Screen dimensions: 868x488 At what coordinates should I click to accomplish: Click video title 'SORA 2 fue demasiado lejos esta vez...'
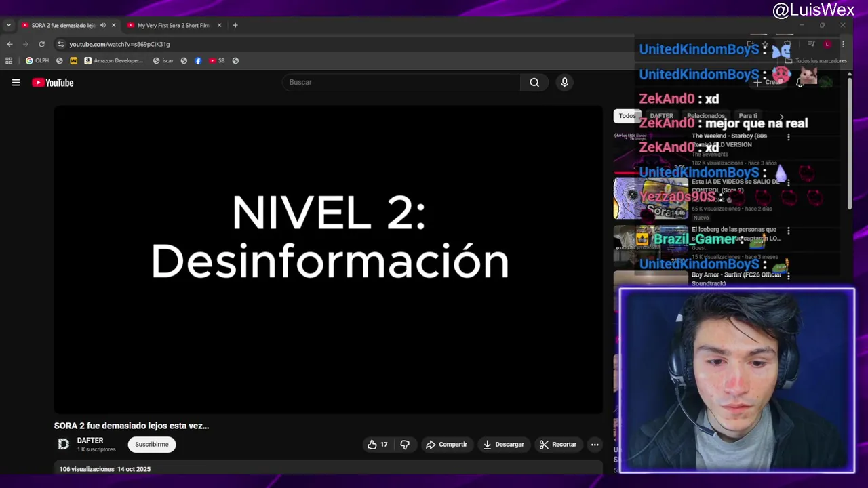pos(132,426)
